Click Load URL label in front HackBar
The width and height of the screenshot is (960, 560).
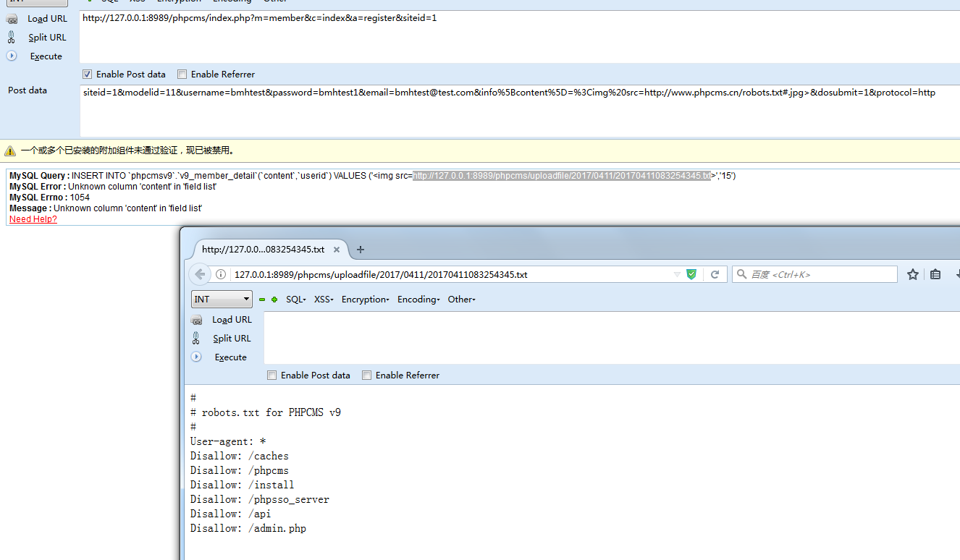[232, 320]
